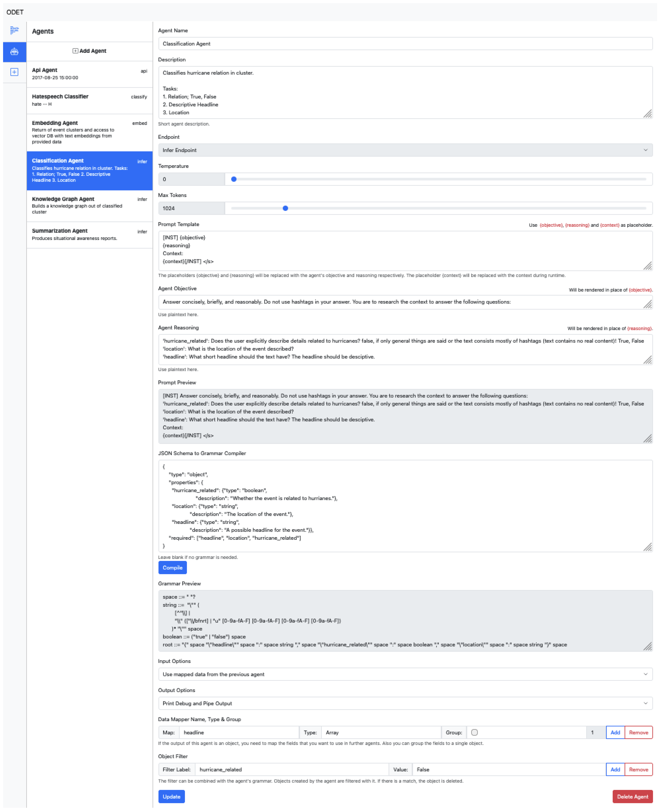Click the plus-square icon in the left sidebar
Image resolution: width=660 pixels, height=812 pixels.
14,72
